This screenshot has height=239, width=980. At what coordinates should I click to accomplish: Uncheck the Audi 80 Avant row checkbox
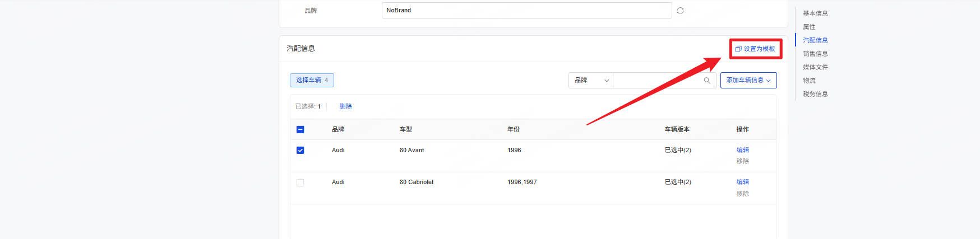coord(300,150)
